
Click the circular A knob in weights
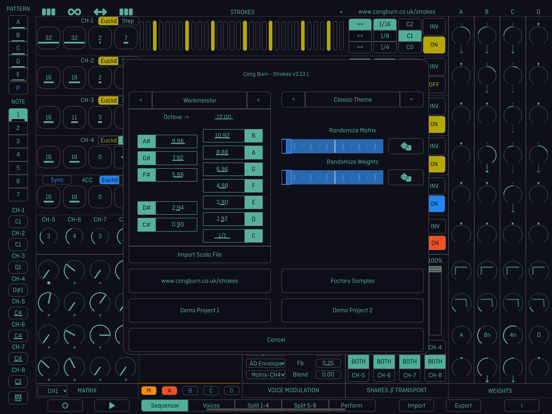click(x=461, y=335)
